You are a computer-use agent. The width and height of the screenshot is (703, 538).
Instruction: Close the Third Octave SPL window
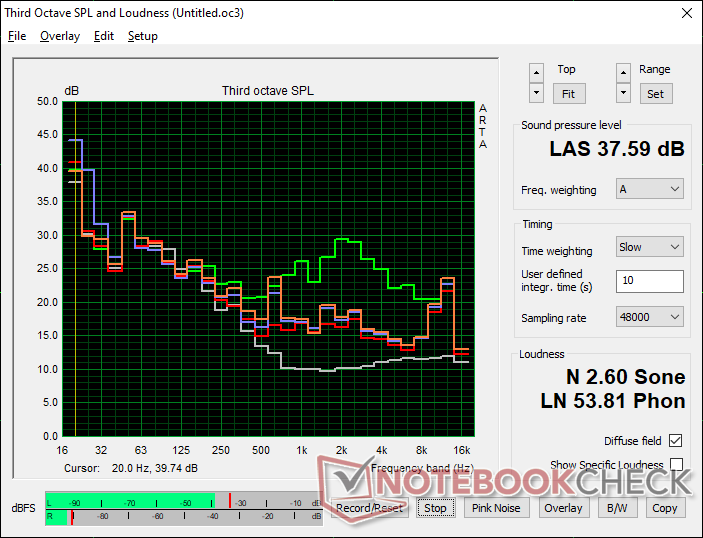tap(686, 13)
